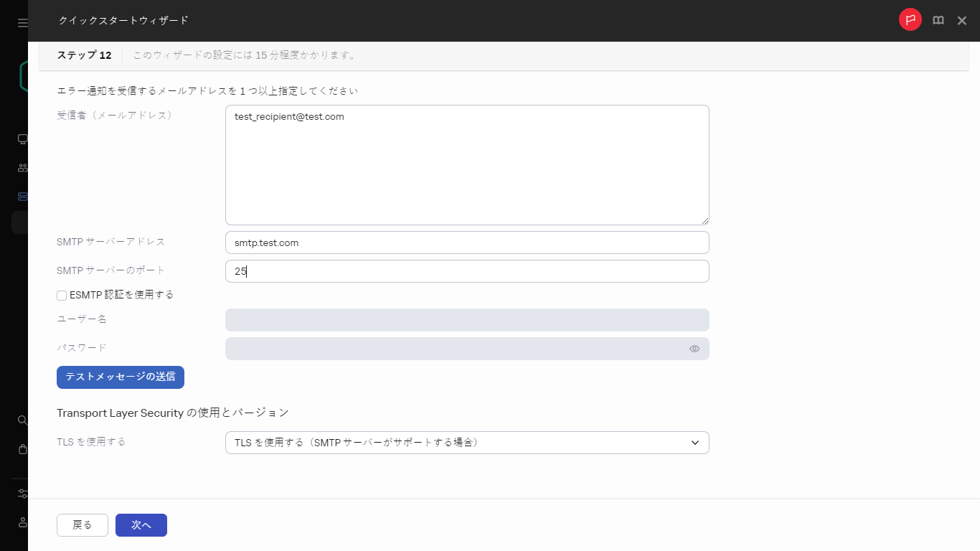Toggle password visibility with the eye icon
980x551 pixels.
pos(694,349)
